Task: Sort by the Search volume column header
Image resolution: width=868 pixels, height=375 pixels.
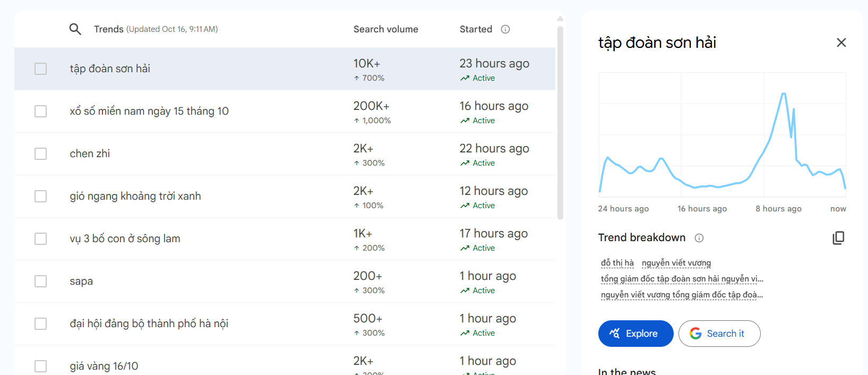Action: 385,29
